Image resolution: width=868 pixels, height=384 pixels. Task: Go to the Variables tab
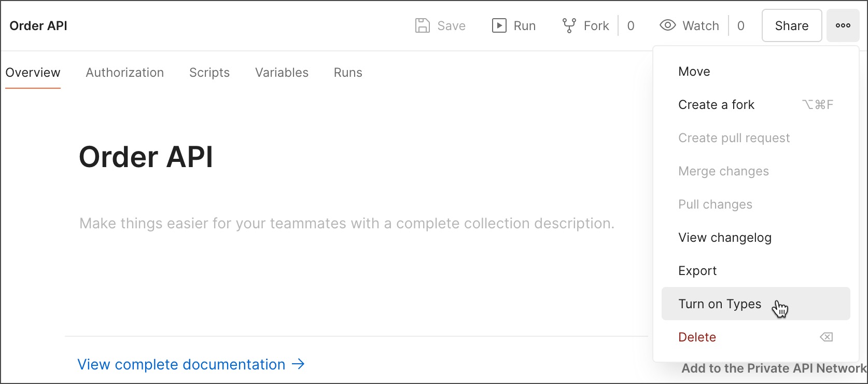[x=282, y=73]
